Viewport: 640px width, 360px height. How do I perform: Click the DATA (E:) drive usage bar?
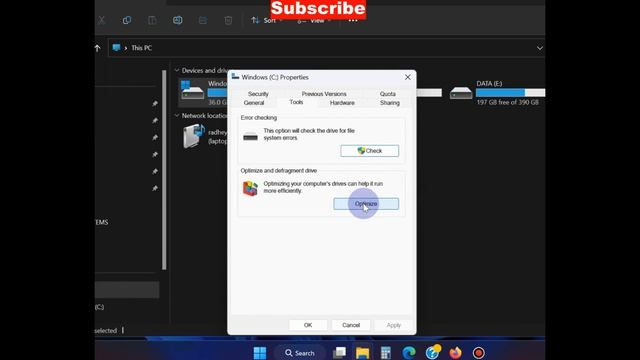point(510,93)
